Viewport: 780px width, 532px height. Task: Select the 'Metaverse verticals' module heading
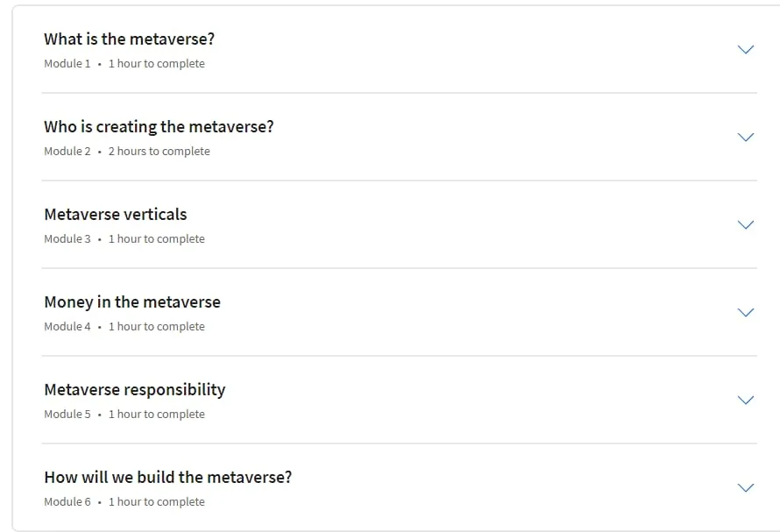pos(116,215)
